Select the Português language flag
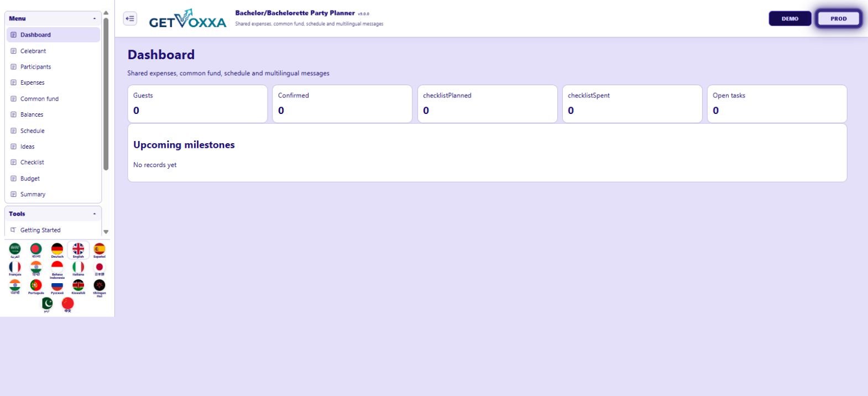 point(36,286)
